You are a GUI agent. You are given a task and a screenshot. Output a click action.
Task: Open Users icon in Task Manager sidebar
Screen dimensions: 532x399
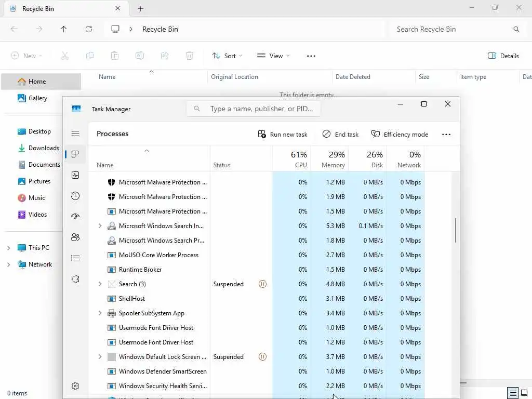tap(75, 237)
